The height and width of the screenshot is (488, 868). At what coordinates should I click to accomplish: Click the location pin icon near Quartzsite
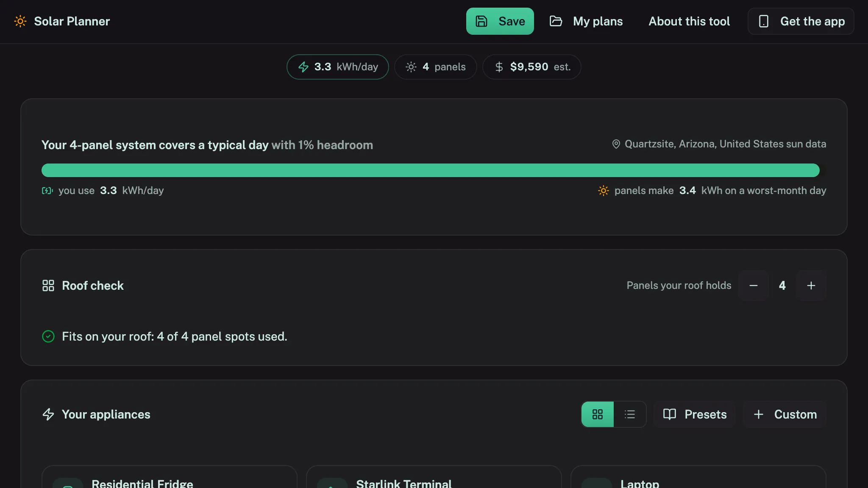click(x=616, y=144)
